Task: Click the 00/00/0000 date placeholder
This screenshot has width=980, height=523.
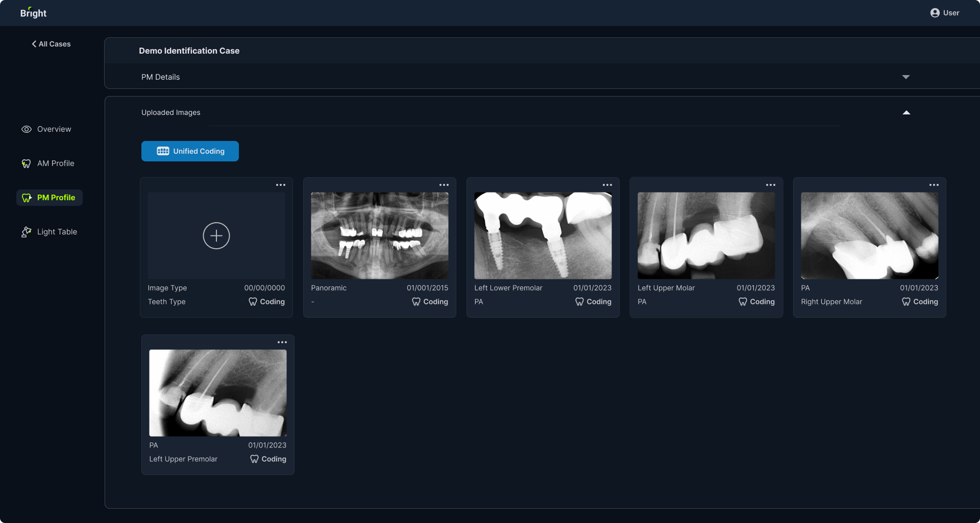Action: click(x=264, y=288)
